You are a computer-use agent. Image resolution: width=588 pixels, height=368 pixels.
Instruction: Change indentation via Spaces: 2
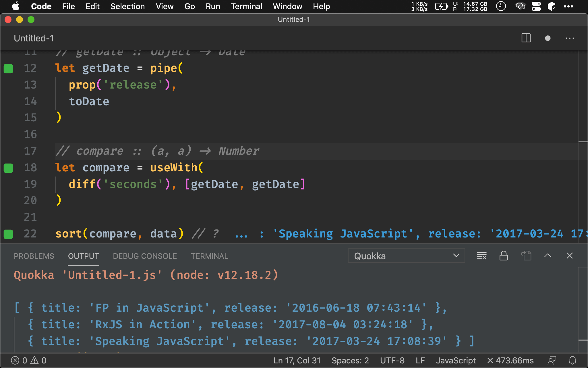coord(350,361)
